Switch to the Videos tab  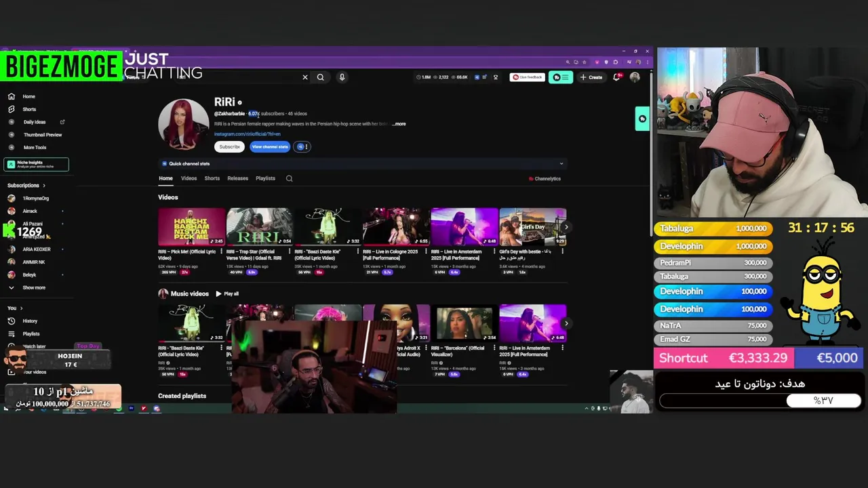click(x=189, y=178)
